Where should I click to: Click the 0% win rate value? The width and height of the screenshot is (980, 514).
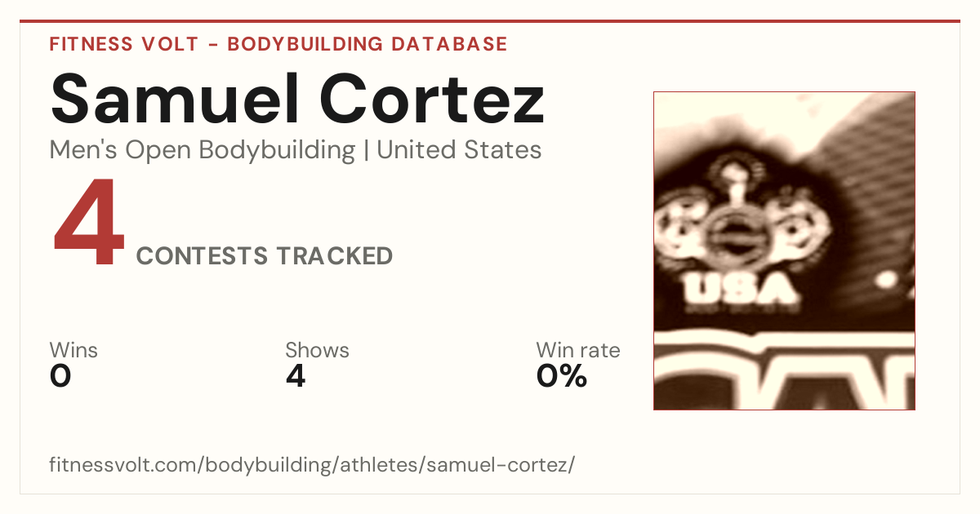[562, 376]
